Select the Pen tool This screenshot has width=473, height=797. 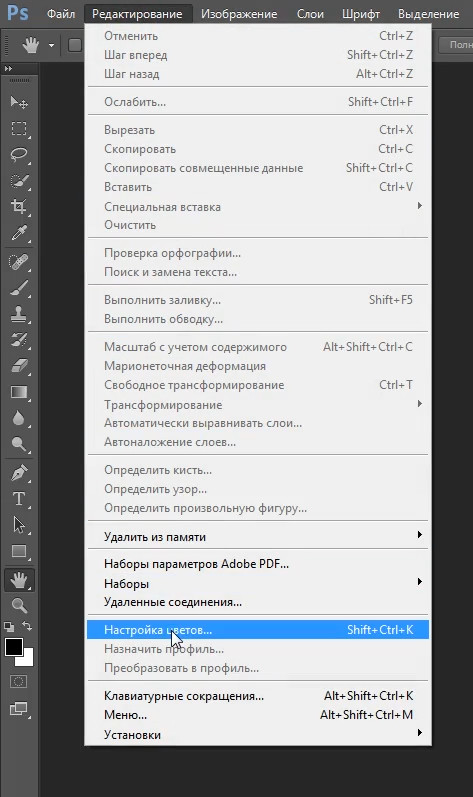[x=19, y=473]
